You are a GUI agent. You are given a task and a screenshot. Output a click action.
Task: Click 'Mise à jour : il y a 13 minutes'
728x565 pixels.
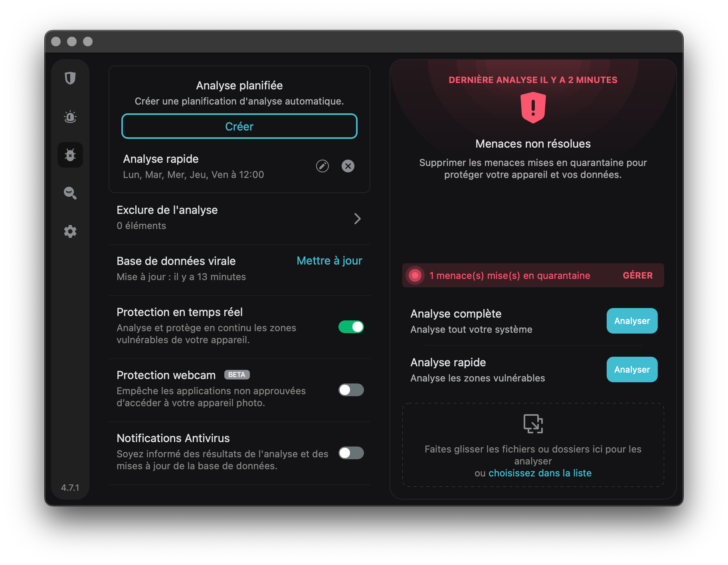(181, 277)
